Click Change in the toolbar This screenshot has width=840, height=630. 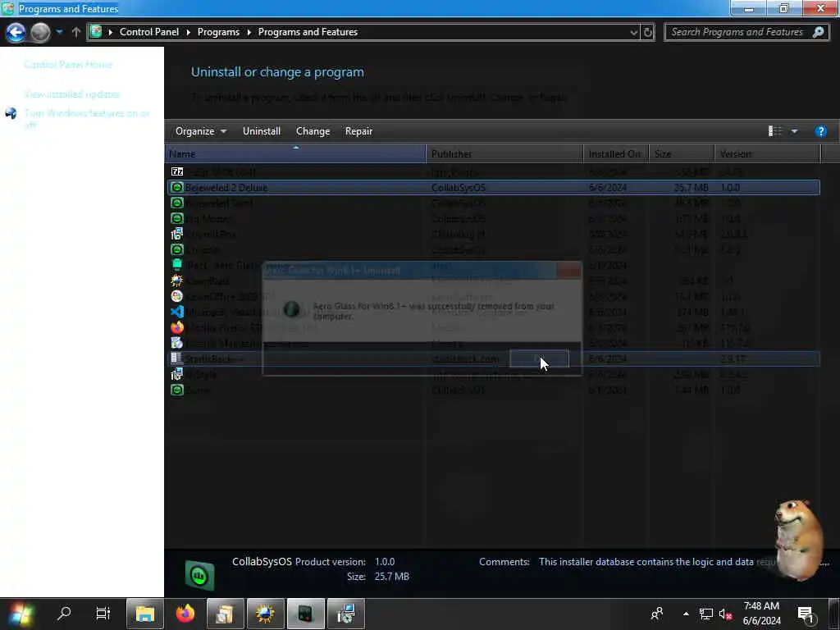[313, 131]
